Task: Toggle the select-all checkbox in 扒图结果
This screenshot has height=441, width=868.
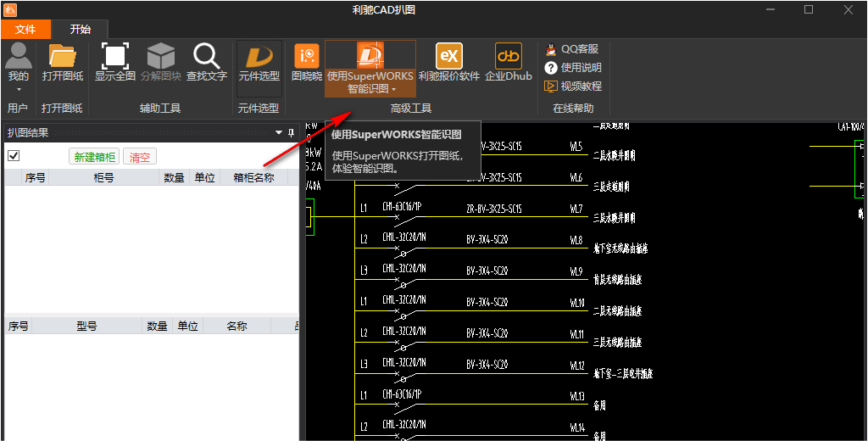Action: 14,156
